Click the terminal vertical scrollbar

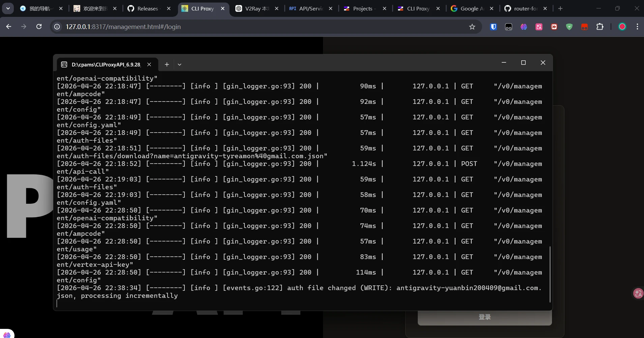point(550,274)
